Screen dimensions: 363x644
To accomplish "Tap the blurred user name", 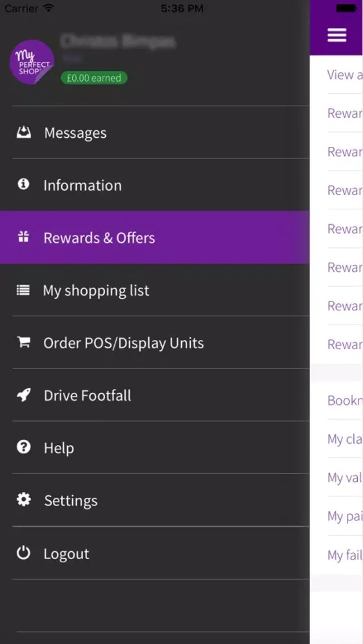I will click(118, 41).
